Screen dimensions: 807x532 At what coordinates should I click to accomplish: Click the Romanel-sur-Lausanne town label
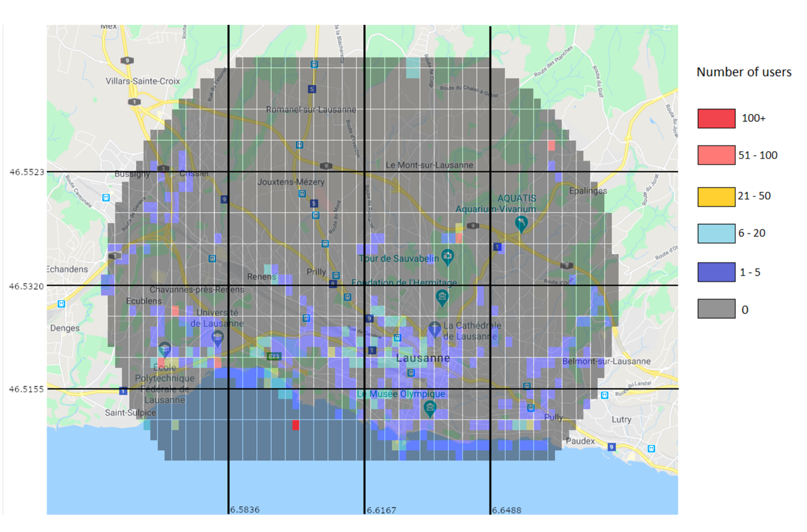[311, 110]
